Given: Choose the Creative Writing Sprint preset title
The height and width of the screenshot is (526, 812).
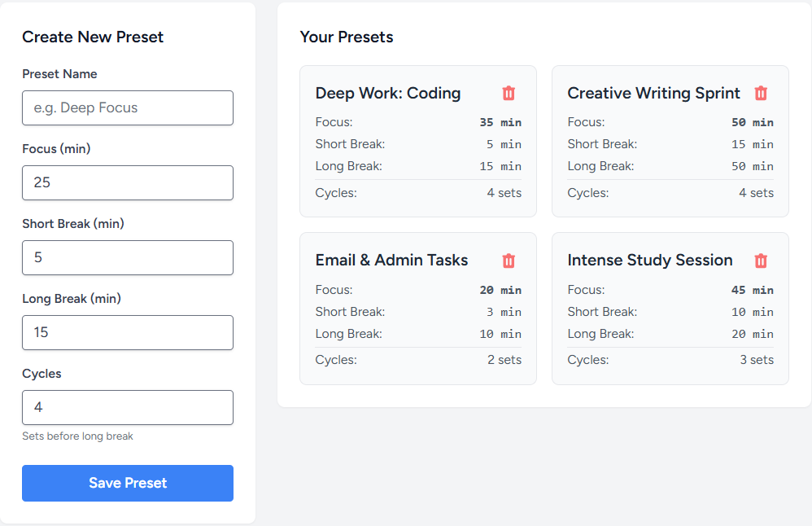Looking at the screenshot, I should click(x=653, y=94).
